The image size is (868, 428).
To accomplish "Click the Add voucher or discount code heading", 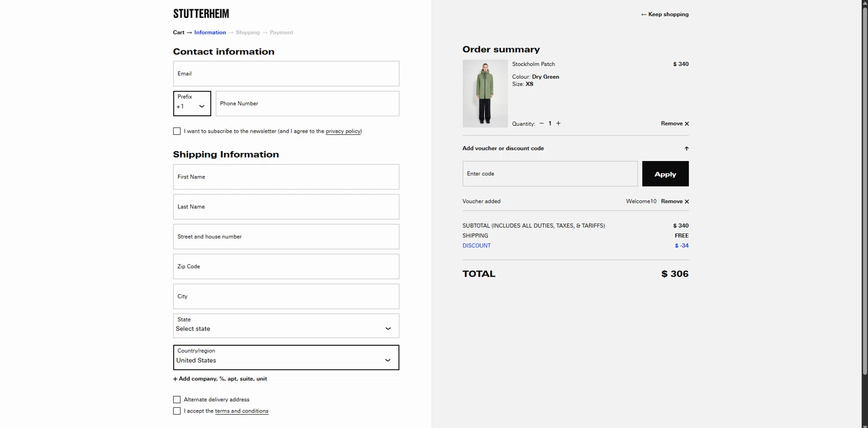I will pyautogui.click(x=503, y=148).
